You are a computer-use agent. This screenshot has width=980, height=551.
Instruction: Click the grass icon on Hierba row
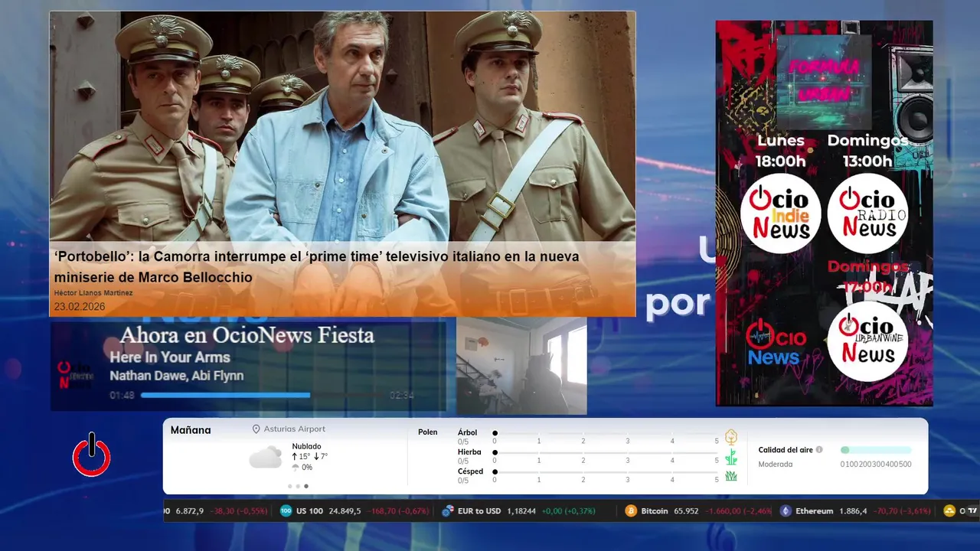pos(731,457)
